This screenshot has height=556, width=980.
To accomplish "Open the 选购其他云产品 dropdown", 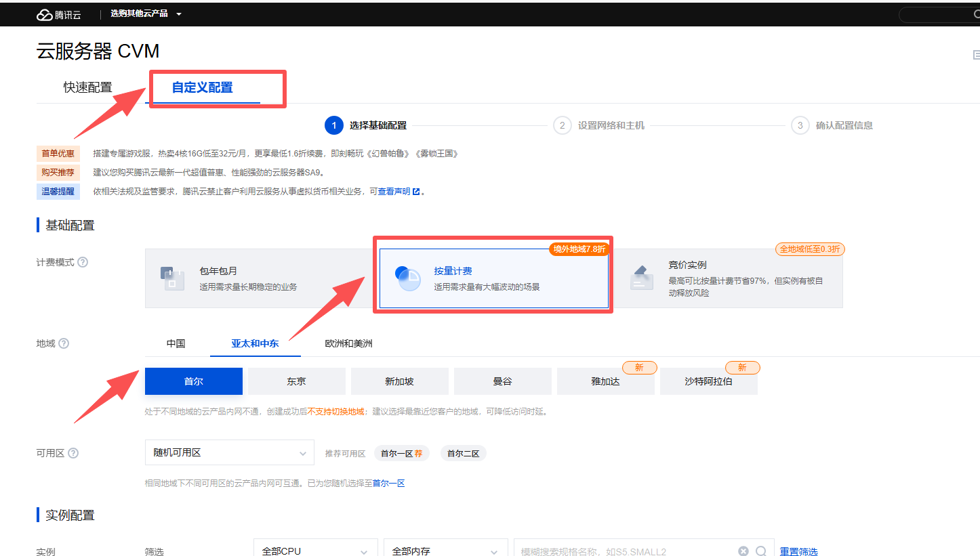I will pyautogui.click(x=146, y=14).
